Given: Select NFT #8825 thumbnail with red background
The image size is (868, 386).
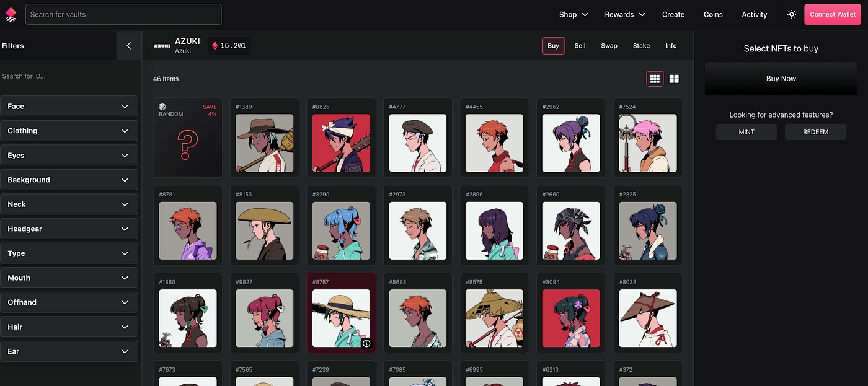Looking at the screenshot, I should coord(341,143).
